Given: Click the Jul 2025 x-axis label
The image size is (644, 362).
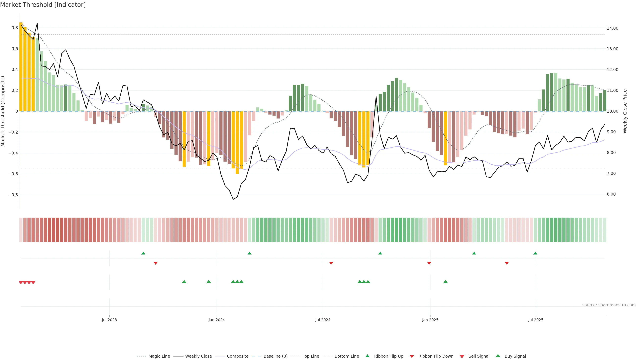Looking at the screenshot, I should pyautogui.click(x=536, y=320).
